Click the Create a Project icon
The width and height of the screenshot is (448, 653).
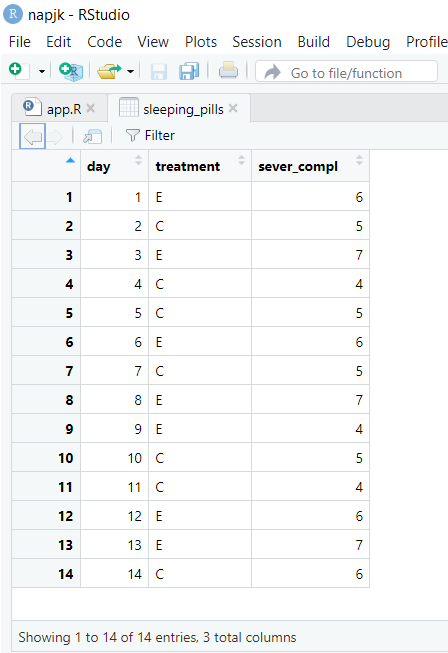(x=71, y=71)
